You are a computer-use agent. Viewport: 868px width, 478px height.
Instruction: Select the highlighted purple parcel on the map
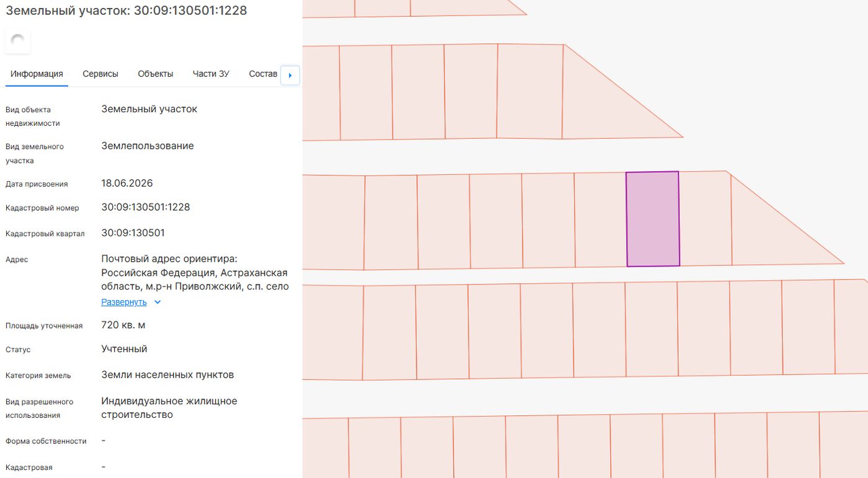point(653,219)
